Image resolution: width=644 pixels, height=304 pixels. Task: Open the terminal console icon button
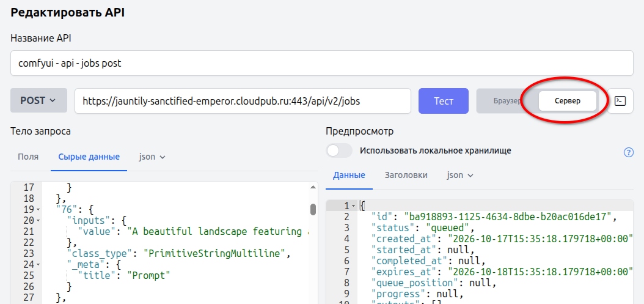tap(620, 101)
